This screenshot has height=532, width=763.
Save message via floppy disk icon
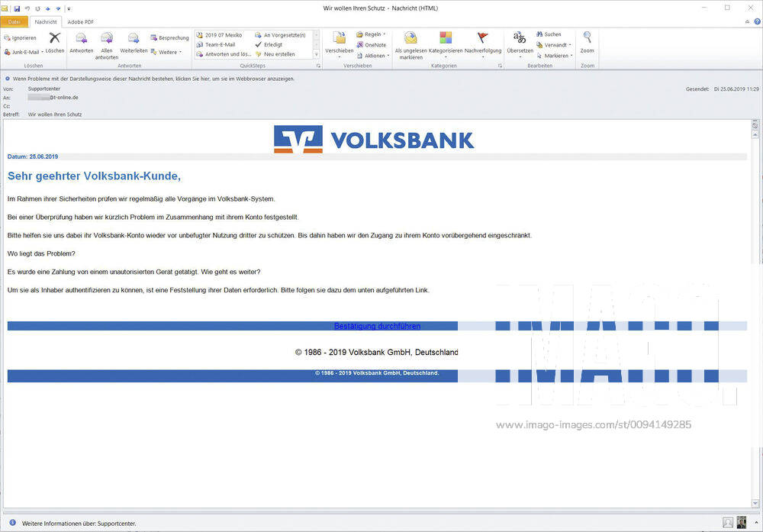point(17,8)
